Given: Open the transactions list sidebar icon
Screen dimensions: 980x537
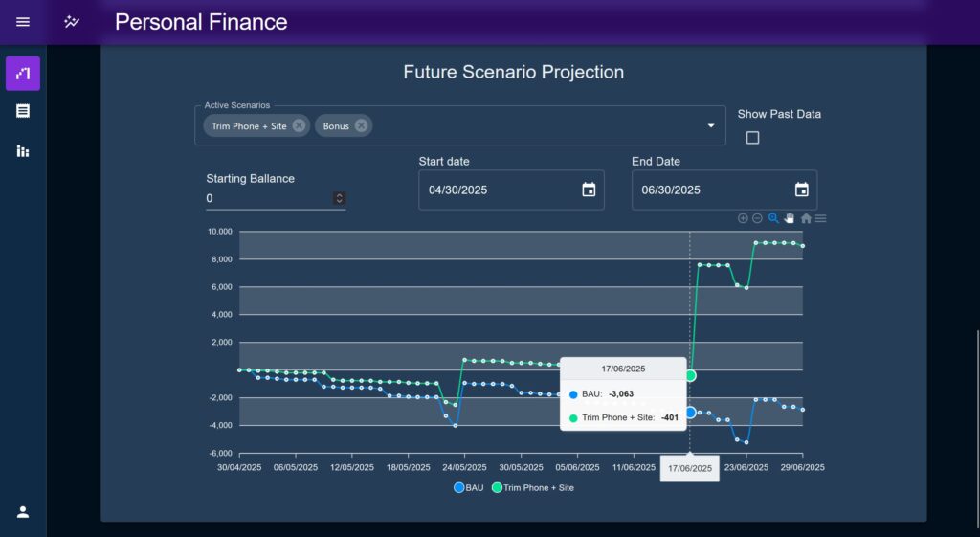Looking at the screenshot, I should tap(23, 111).
